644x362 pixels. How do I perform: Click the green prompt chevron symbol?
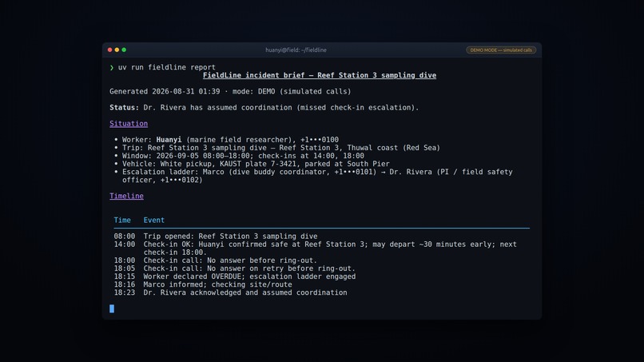click(111, 67)
